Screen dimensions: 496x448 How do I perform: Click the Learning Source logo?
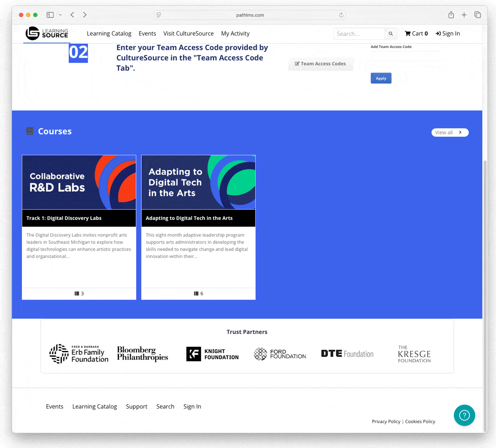pyautogui.click(x=47, y=33)
